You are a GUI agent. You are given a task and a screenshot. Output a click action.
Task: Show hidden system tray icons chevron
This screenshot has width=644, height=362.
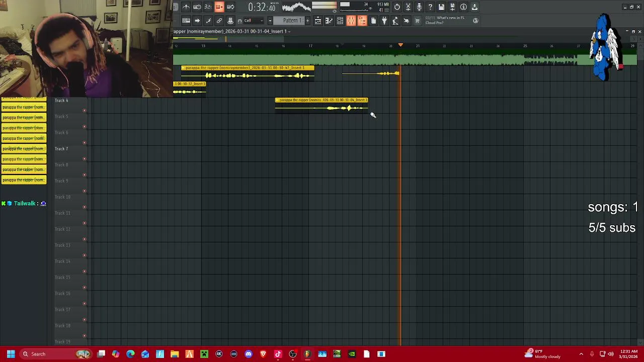581,354
